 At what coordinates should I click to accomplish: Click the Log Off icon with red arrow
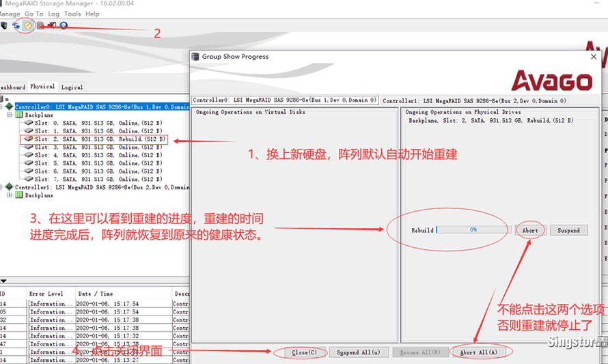pos(51,25)
